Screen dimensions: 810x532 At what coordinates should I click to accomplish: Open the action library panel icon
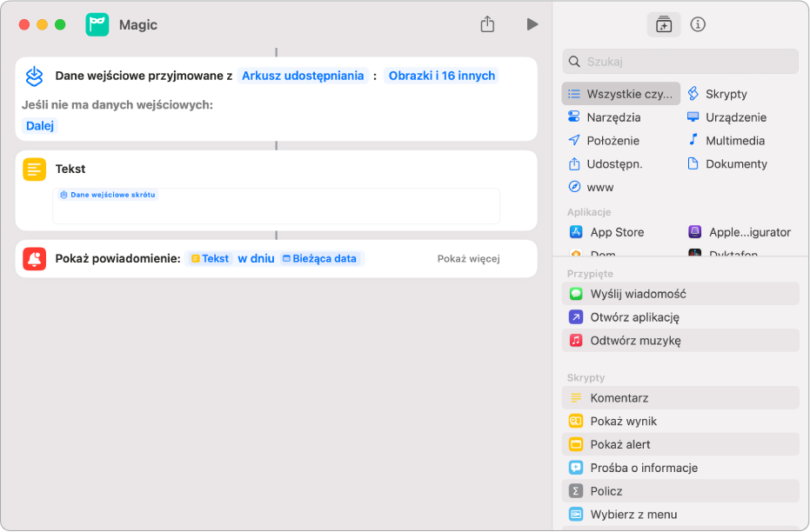(664, 24)
